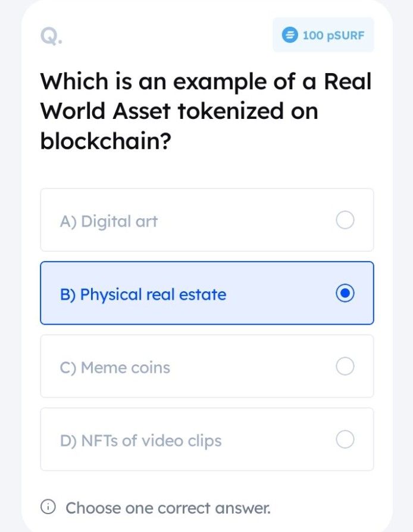Image resolution: width=413 pixels, height=532 pixels.
Task: Click the A) Digital art label text
Action: click(x=109, y=220)
